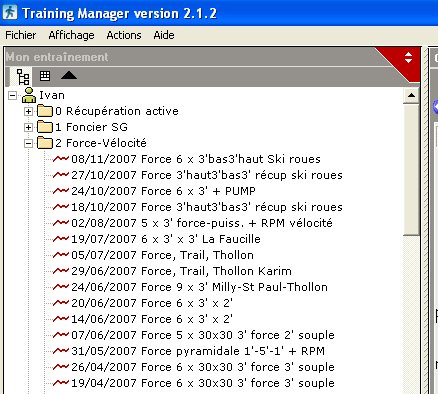438x394 pixels.
Task: Switch to table grid view icon
Action: click(x=45, y=76)
